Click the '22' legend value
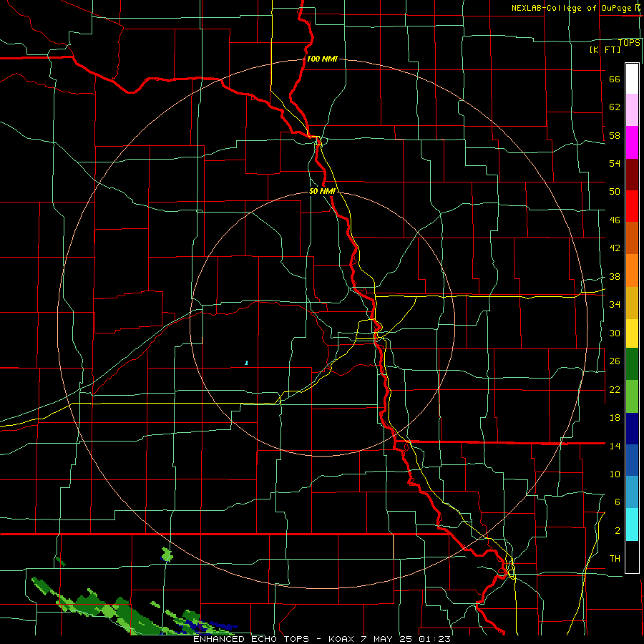 [x=615, y=390]
